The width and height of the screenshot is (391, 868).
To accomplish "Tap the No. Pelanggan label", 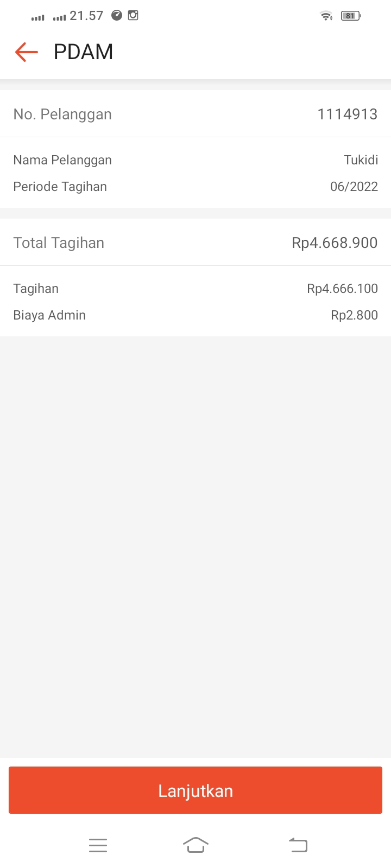I will (x=62, y=114).
